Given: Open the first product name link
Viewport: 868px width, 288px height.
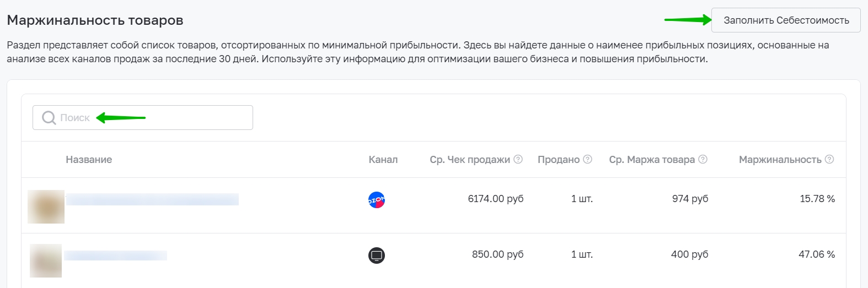Looking at the screenshot, I should tap(152, 199).
